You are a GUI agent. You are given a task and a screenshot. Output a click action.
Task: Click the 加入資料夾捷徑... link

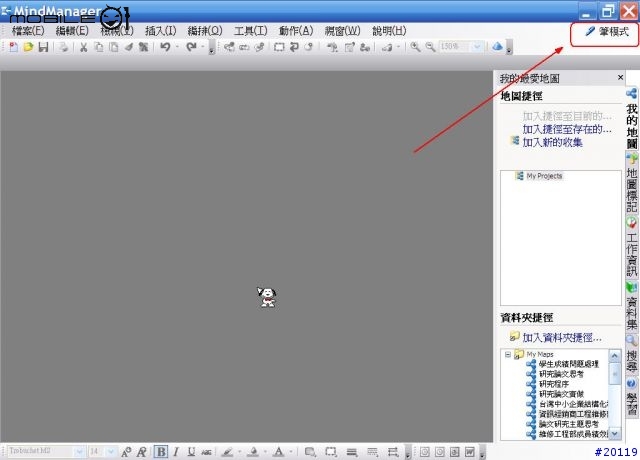click(562, 338)
